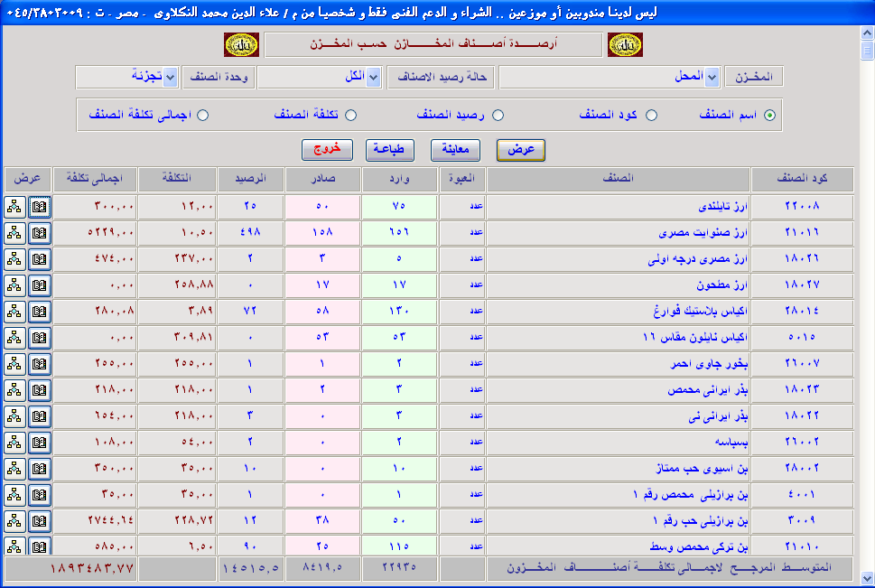The image size is (875, 588).
Task: Click the down arrow of the vertical scrollbar
Action: coord(867,578)
